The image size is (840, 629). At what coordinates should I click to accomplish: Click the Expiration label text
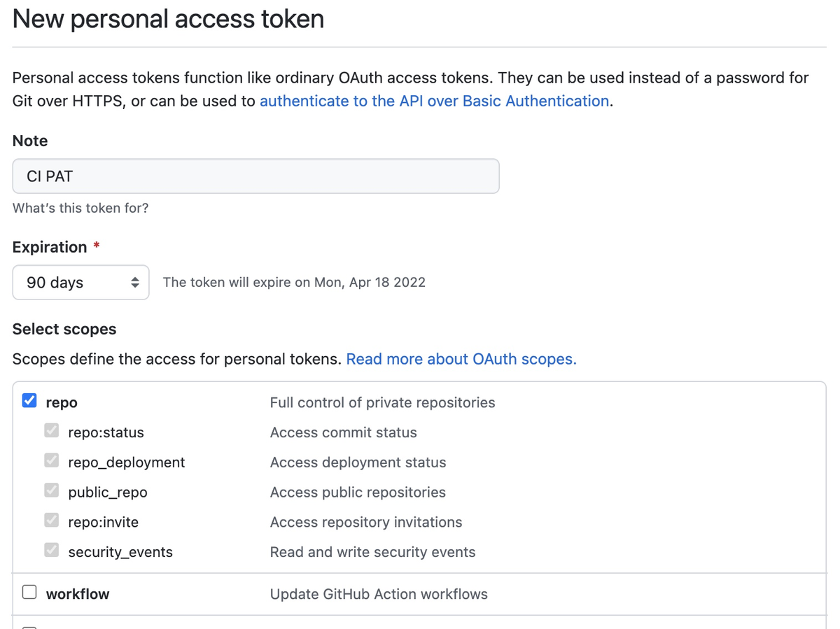tap(50, 247)
